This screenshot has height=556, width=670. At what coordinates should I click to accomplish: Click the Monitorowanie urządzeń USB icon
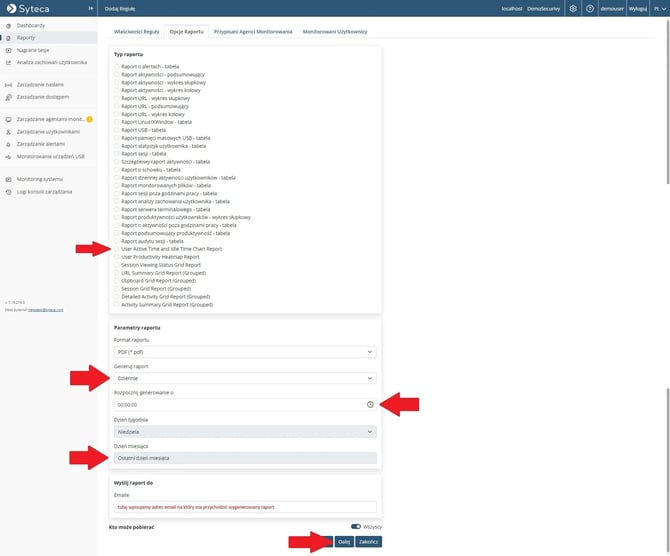(x=9, y=156)
